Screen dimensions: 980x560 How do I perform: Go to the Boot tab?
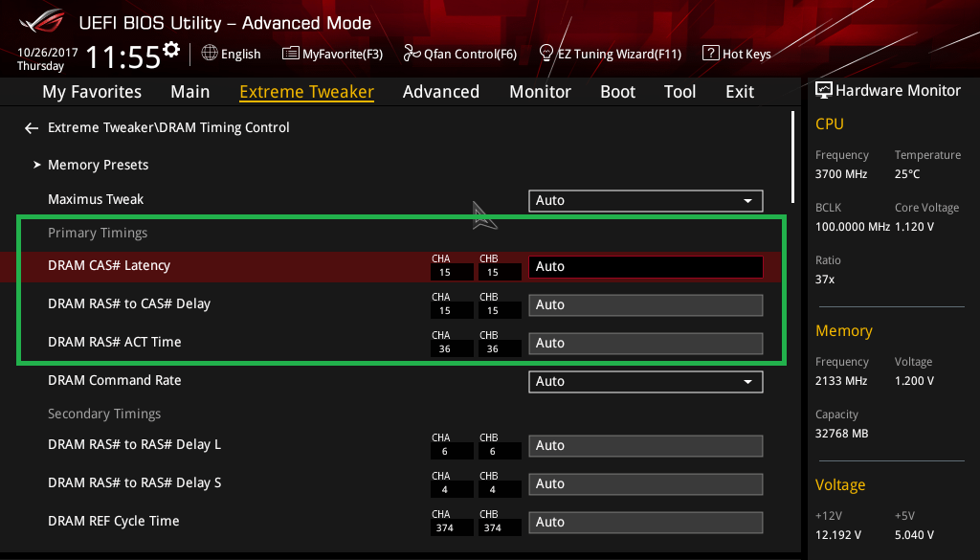[617, 92]
